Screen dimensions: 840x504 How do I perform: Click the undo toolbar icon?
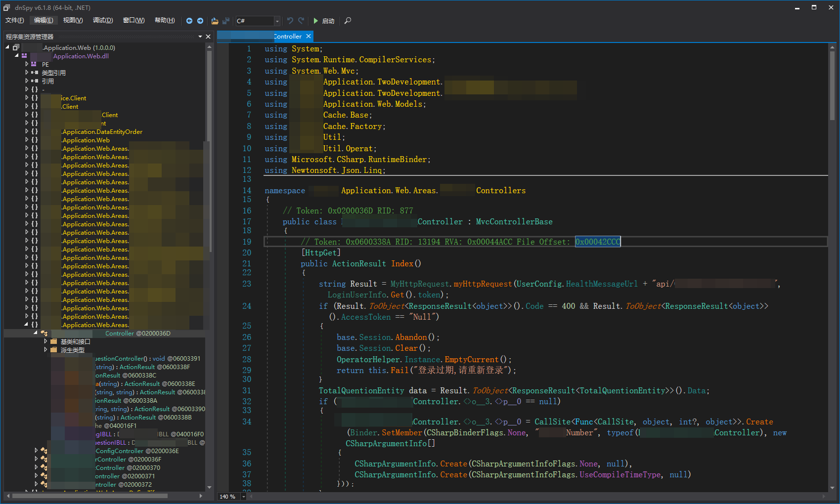[290, 21]
